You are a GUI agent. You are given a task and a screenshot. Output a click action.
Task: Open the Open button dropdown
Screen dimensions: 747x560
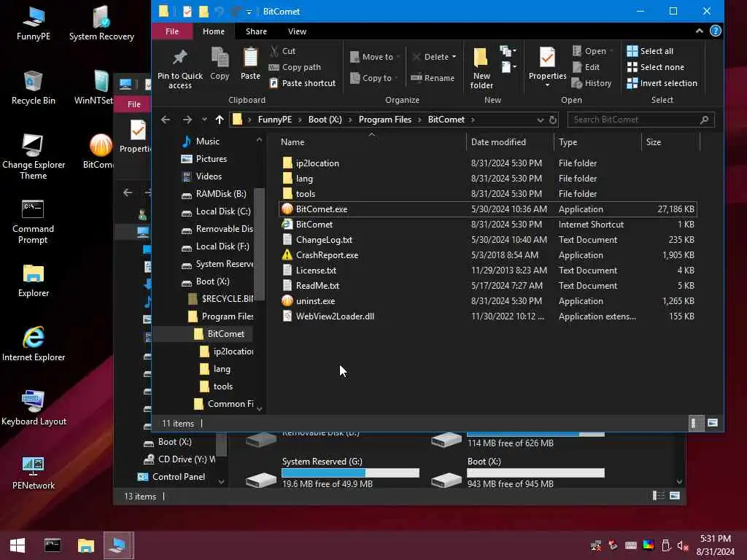611,51
